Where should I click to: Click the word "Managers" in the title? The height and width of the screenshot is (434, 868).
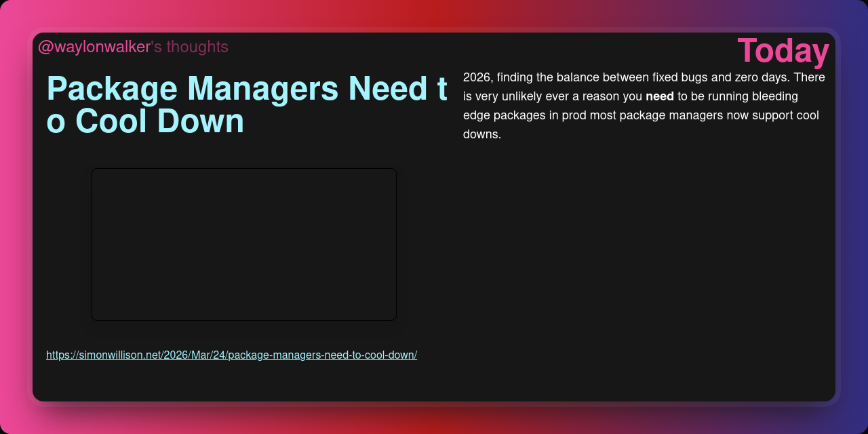[274, 89]
